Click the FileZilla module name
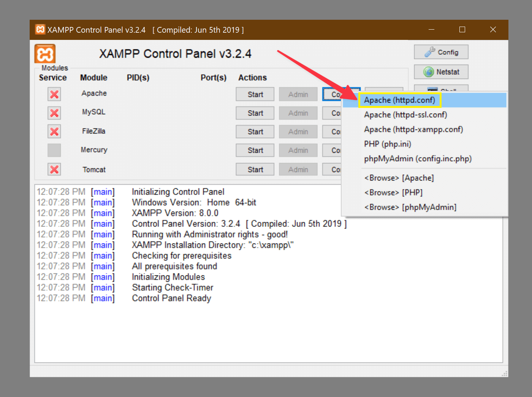Image resolution: width=532 pixels, height=397 pixels. pyautogui.click(x=94, y=131)
